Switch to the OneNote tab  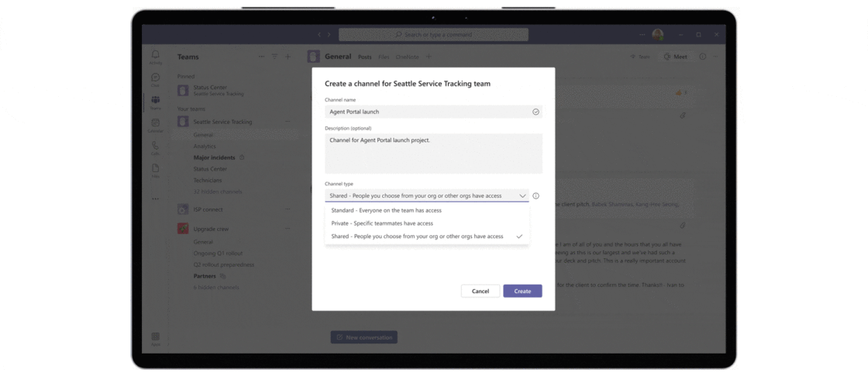coord(407,57)
